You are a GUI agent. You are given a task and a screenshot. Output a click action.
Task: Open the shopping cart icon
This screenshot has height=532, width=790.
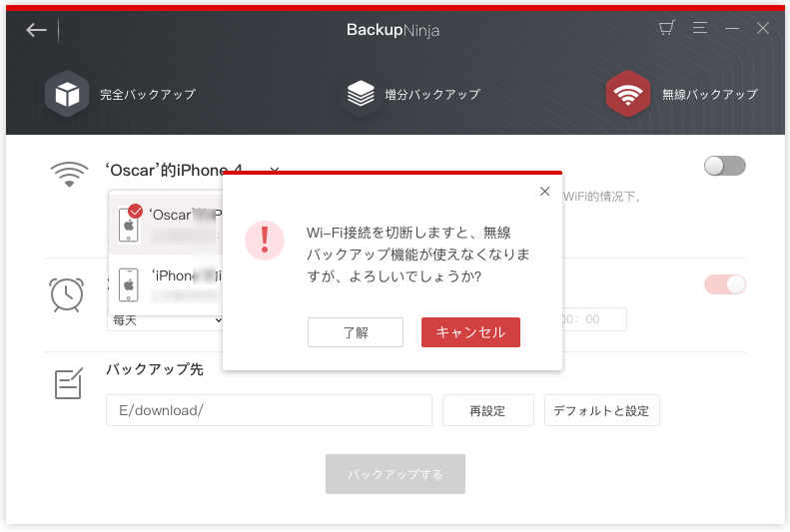[667, 28]
